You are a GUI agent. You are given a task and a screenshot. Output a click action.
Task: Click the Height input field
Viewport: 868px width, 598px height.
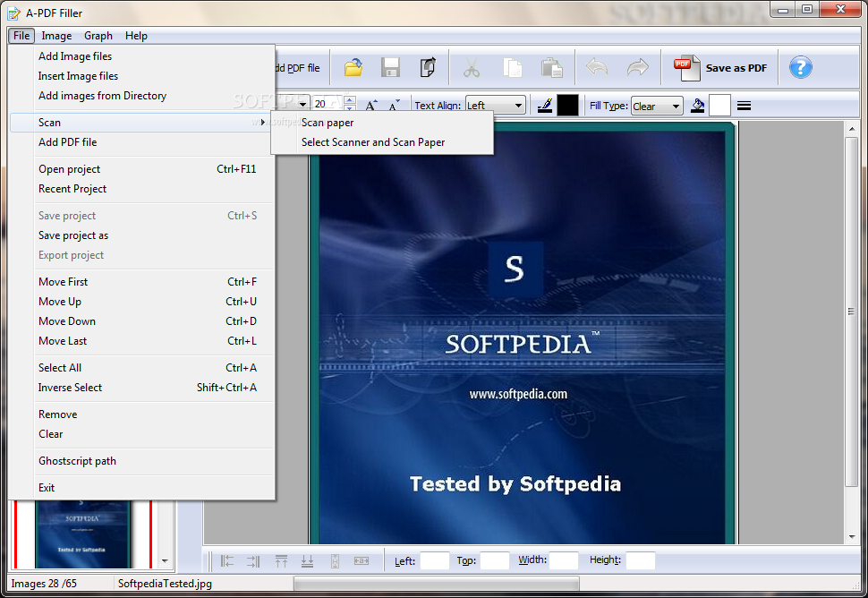641,561
